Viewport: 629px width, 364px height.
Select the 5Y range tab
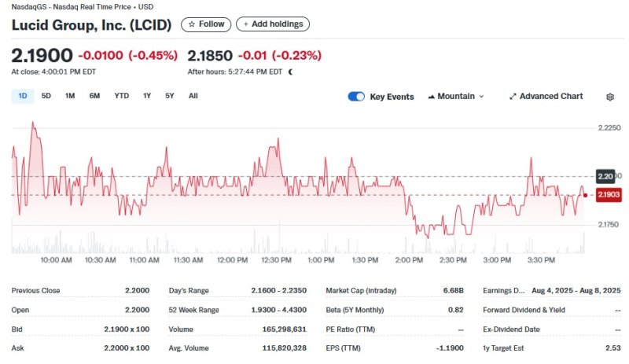[170, 96]
